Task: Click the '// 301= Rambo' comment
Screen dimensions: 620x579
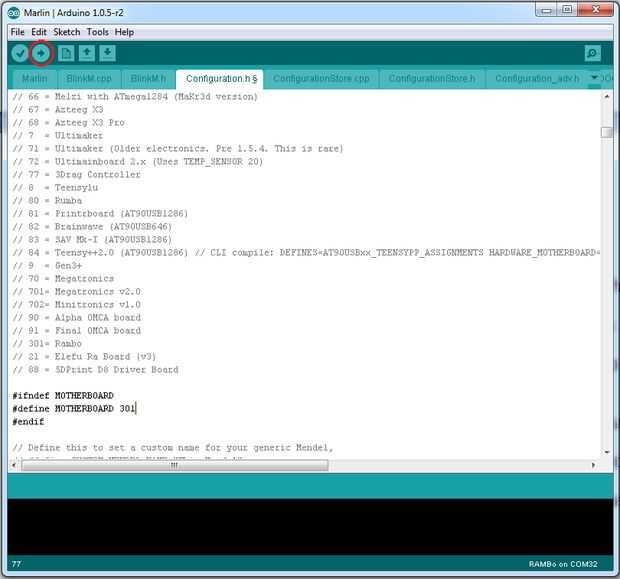Action: pos(47,343)
